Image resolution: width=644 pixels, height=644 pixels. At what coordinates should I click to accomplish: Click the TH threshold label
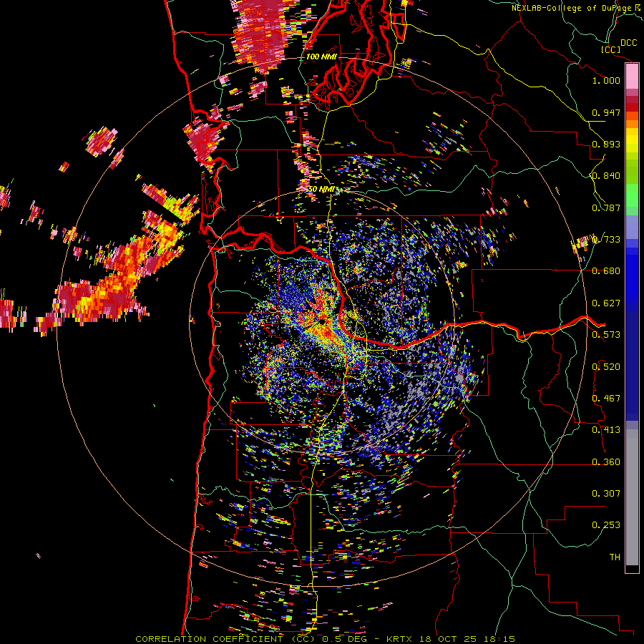(615, 557)
